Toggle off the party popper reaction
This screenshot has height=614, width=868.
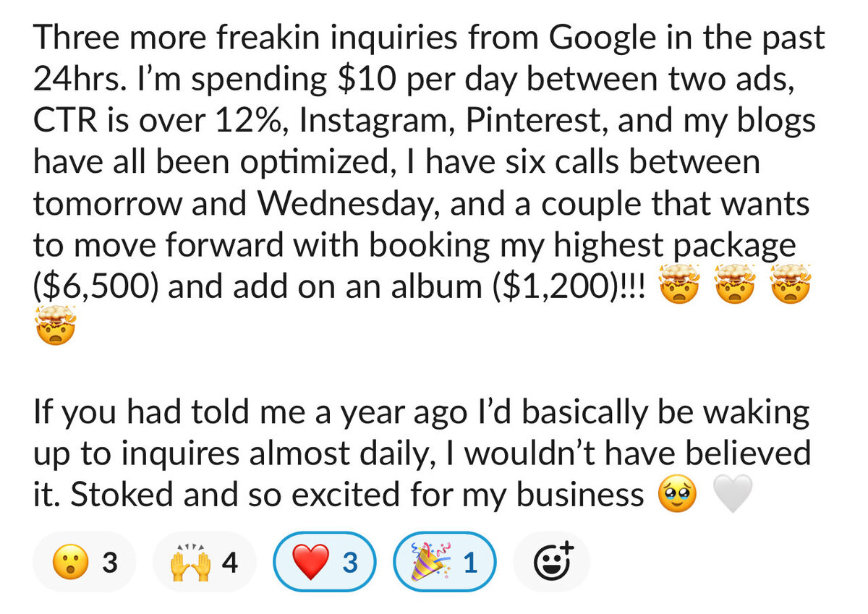click(x=446, y=562)
